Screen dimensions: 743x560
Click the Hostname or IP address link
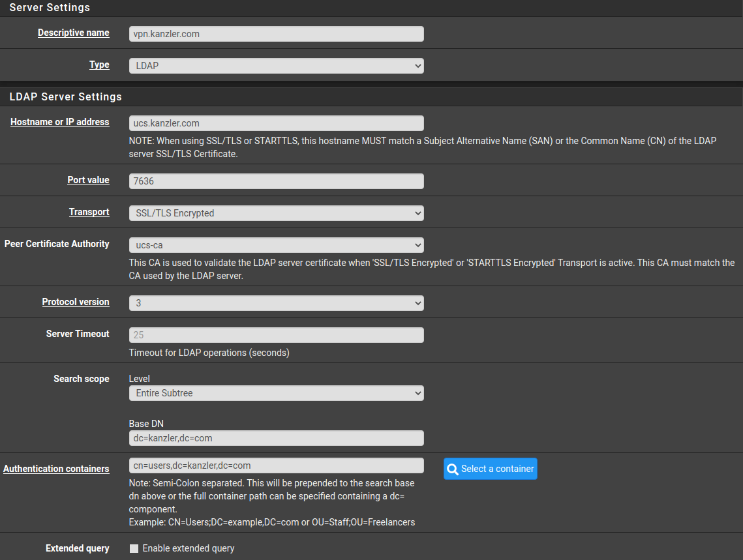[x=59, y=122]
